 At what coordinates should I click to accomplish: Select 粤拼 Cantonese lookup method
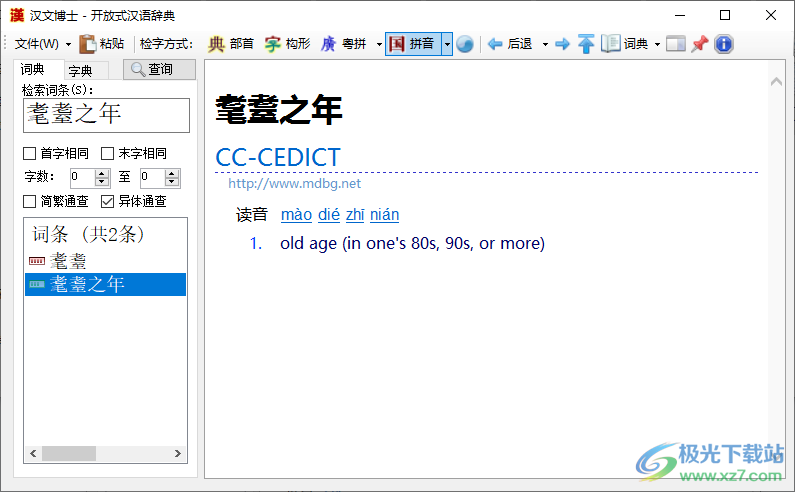click(x=343, y=44)
